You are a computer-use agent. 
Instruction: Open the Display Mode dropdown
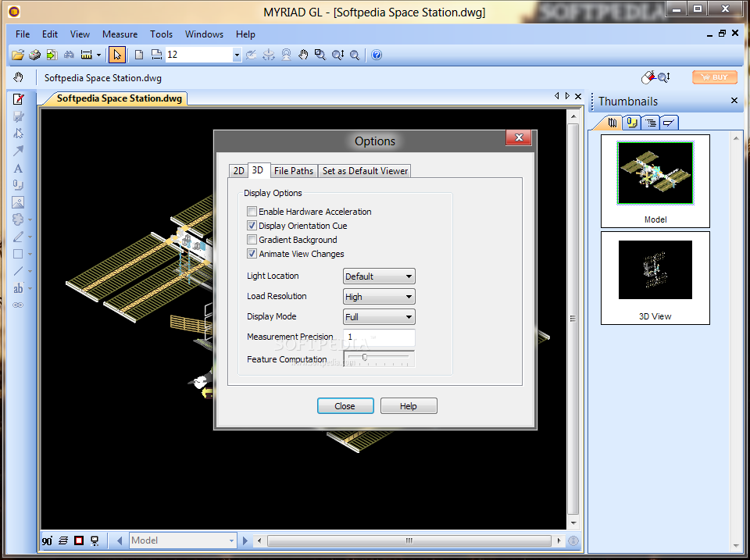(379, 316)
